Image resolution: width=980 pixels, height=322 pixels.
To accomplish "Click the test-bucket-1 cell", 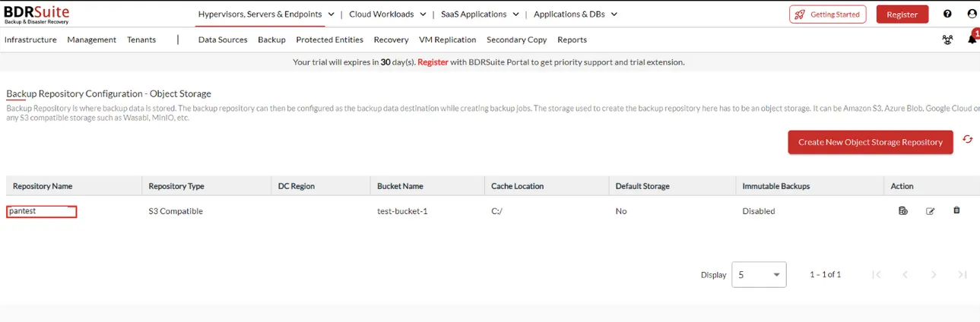I will tap(402, 211).
